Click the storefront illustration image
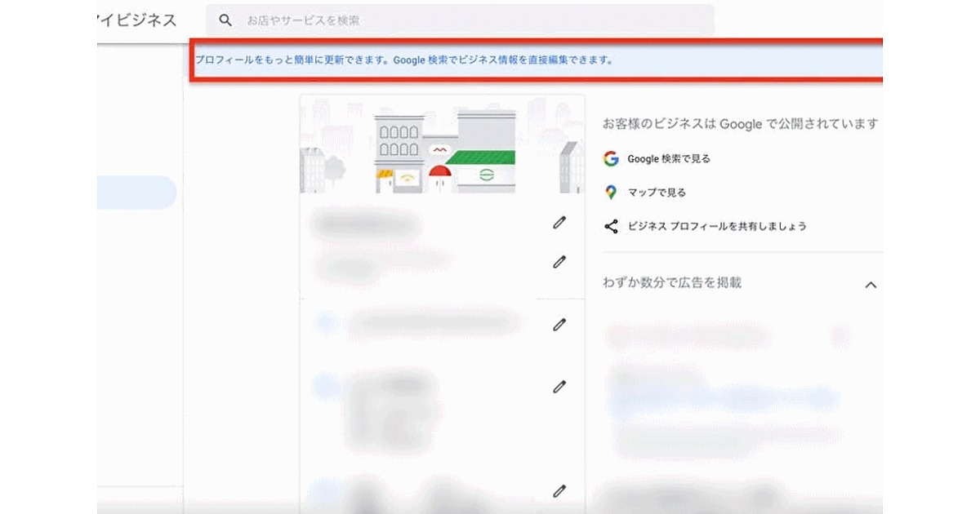Image resolution: width=980 pixels, height=514 pixels. pos(442,145)
